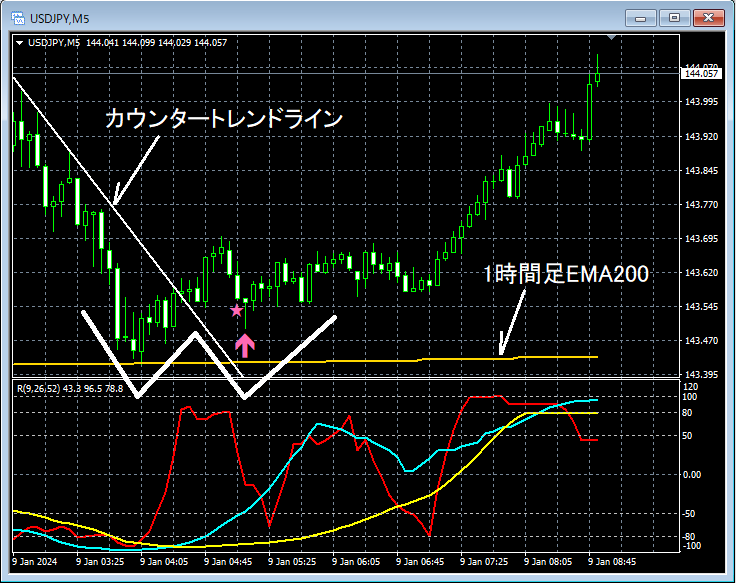Click the 9 Jan 06:45 time label
The height and width of the screenshot is (583, 737).
419,561
